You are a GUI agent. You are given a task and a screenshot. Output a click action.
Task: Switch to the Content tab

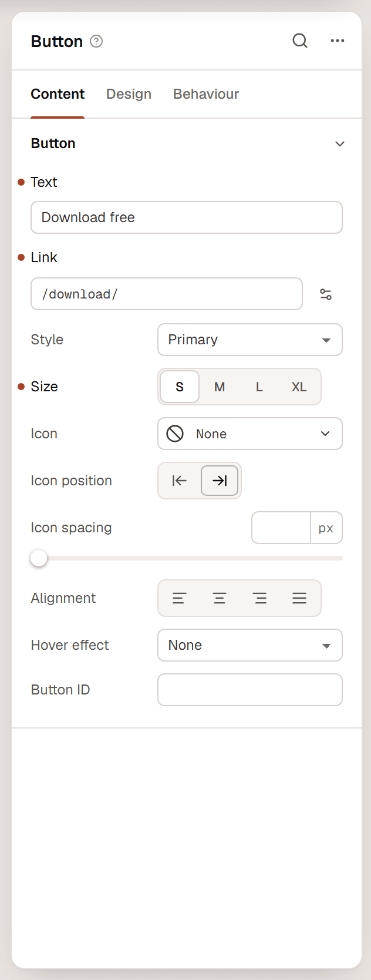pyautogui.click(x=58, y=94)
